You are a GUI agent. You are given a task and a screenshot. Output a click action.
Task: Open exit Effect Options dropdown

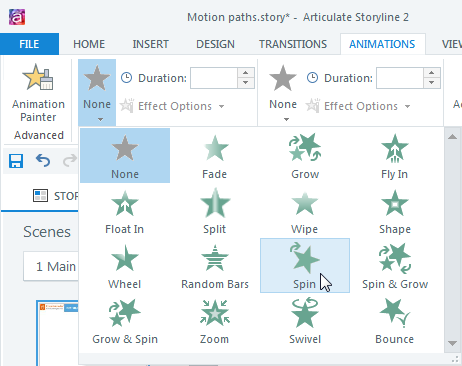(x=358, y=106)
